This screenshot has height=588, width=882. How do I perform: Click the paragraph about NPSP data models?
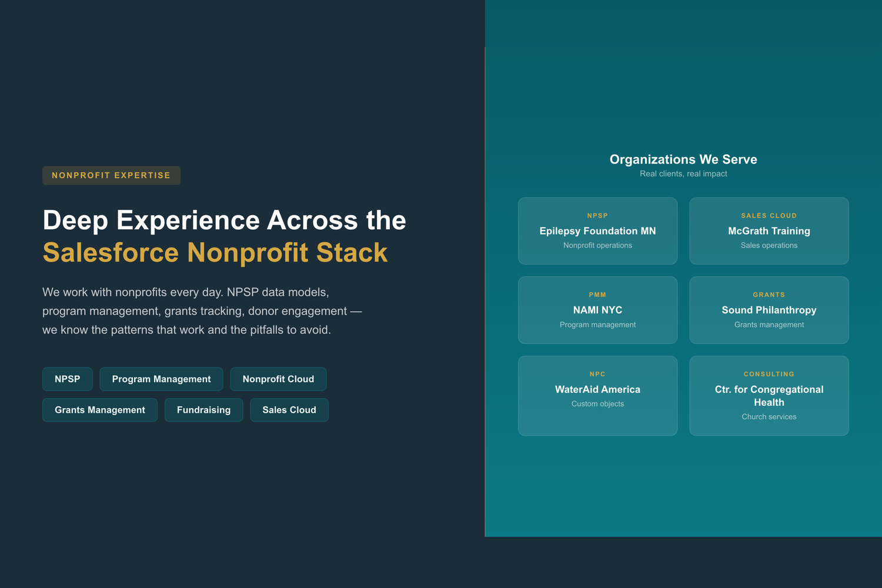coord(202,311)
